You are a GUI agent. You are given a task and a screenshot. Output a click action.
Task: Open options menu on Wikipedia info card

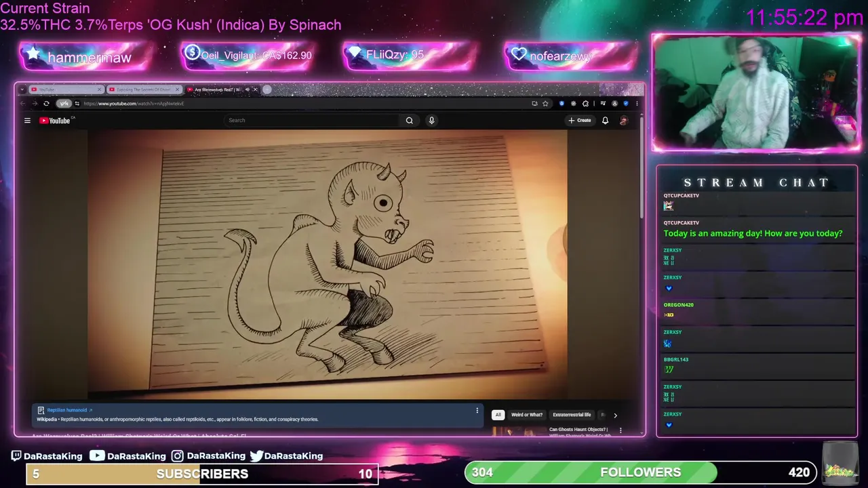477,410
